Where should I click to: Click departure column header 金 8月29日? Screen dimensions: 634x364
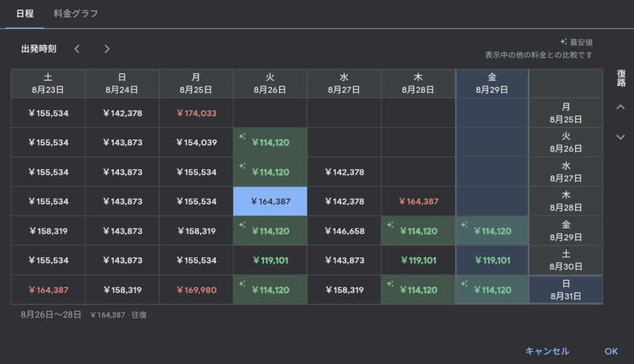(x=492, y=83)
